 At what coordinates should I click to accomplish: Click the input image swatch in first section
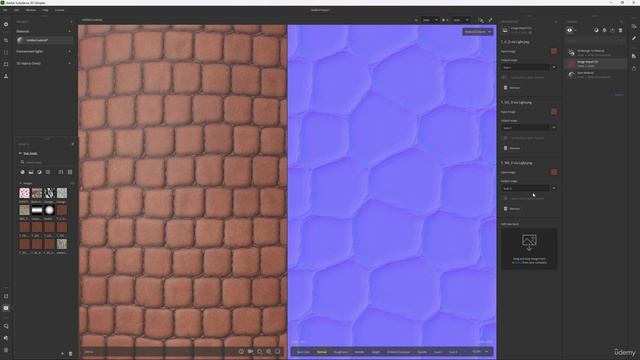click(x=554, y=51)
